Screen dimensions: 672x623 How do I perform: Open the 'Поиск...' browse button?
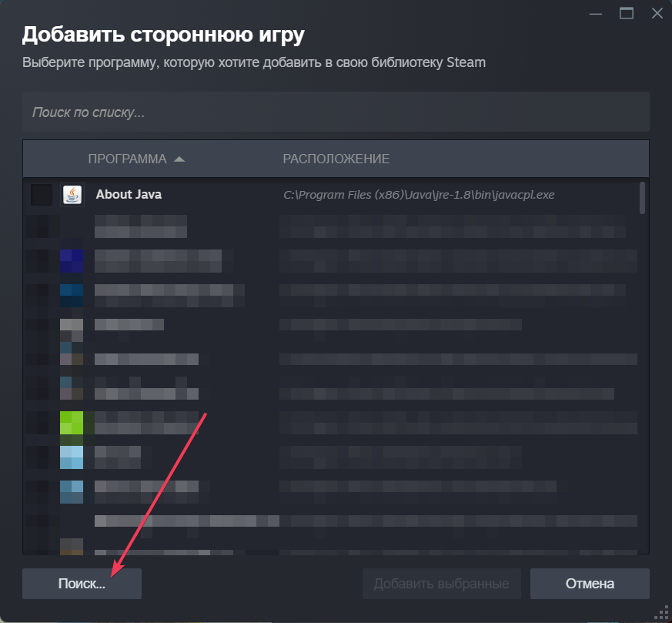pyautogui.click(x=82, y=584)
